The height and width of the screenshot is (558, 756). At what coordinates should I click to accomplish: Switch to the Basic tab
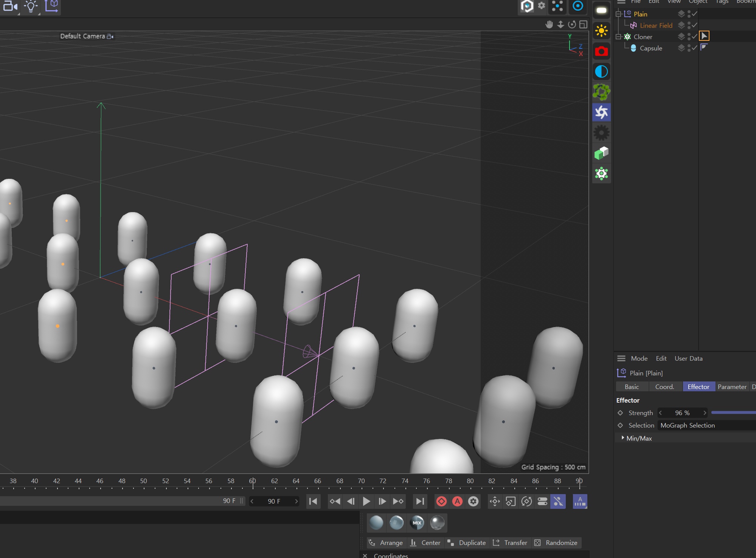click(632, 387)
